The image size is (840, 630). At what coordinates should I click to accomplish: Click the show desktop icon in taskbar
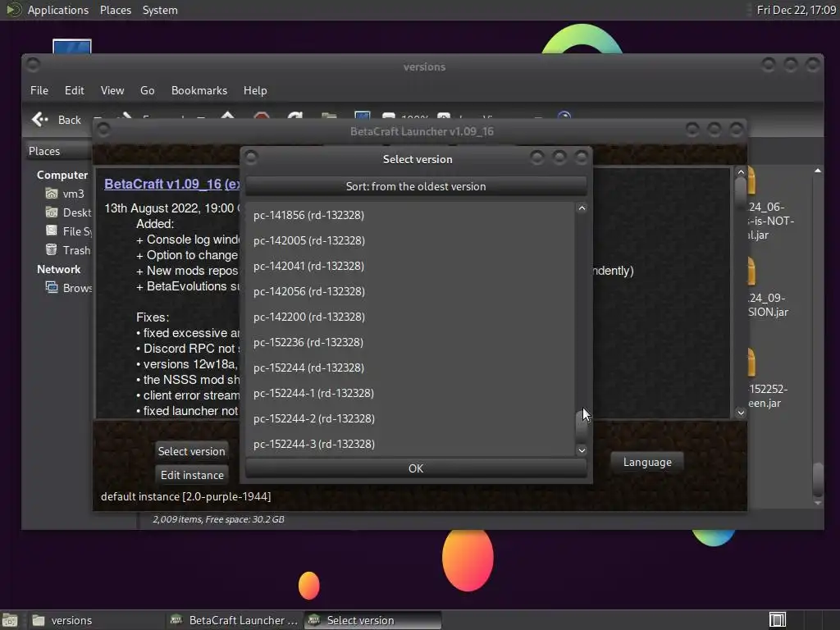click(x=10, y=620)
